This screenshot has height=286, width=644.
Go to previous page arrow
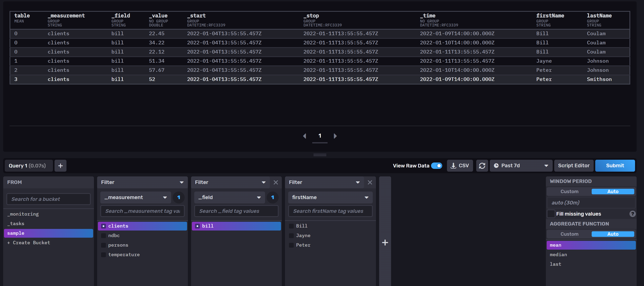pyautogui.click(x=304, y=136)
